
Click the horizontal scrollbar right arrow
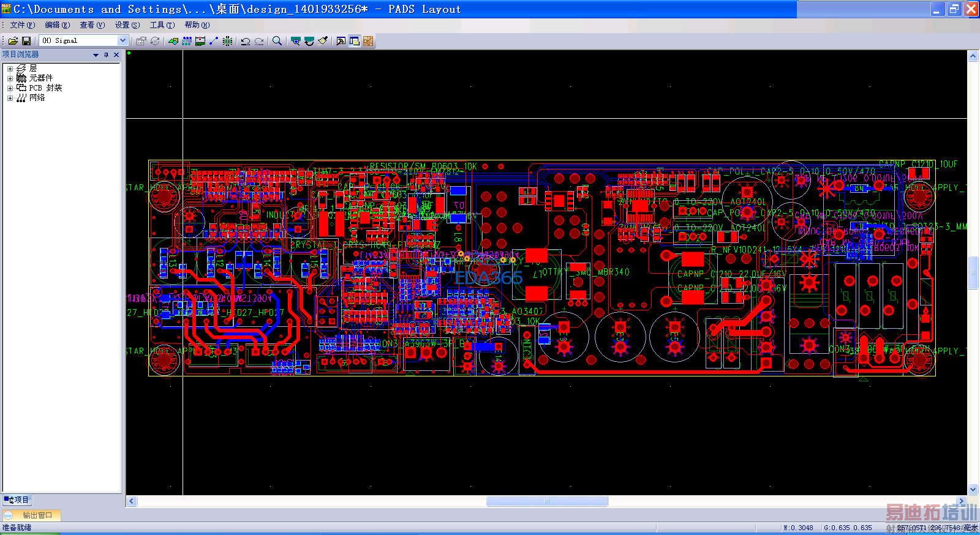click(x=962, y=501)
